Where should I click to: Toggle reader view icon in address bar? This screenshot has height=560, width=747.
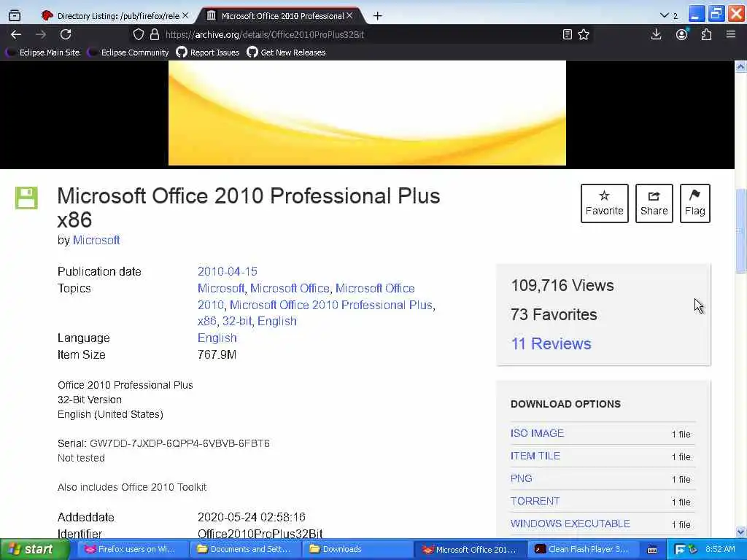[567, 34]
